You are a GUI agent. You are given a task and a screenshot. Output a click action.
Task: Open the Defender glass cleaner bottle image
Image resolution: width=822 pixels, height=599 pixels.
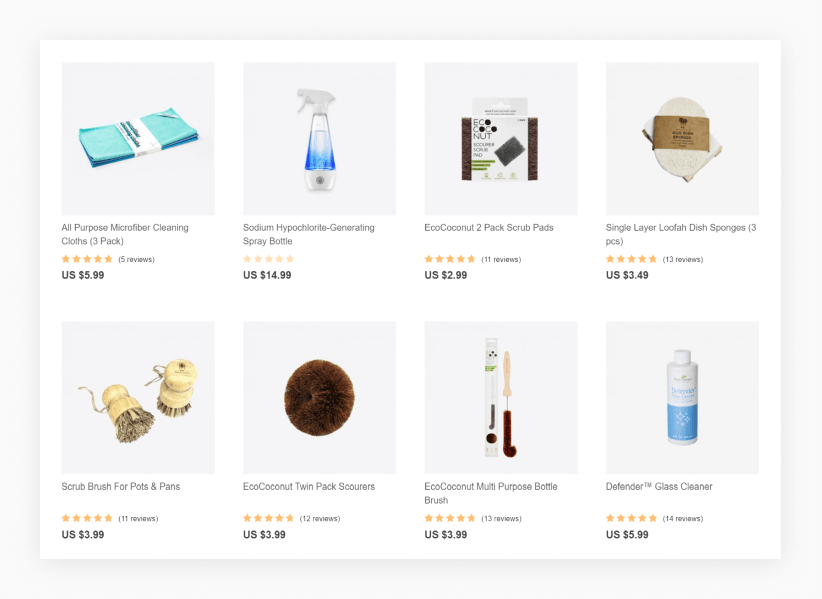pyautogui.click(x=682, y=398)
